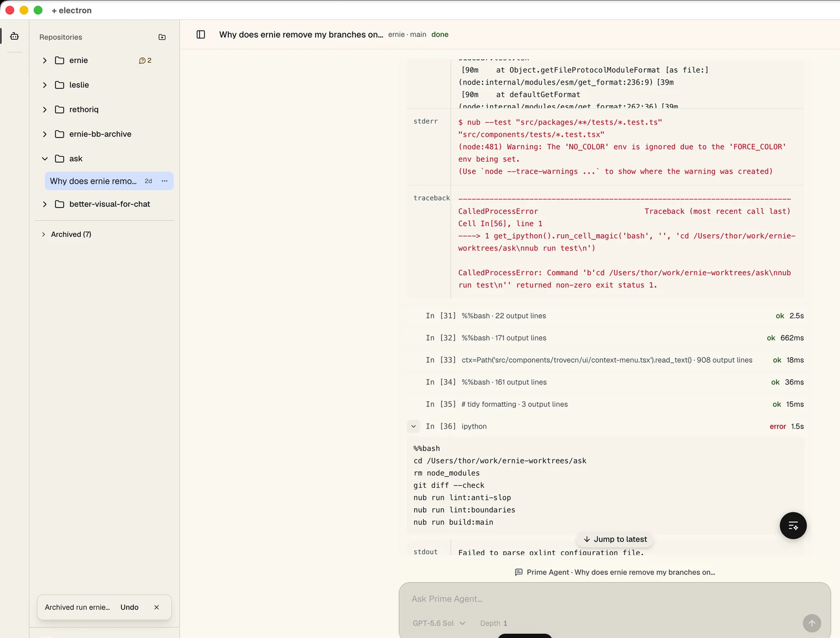Click the 'ernie · main' branch label

point(407,35)
